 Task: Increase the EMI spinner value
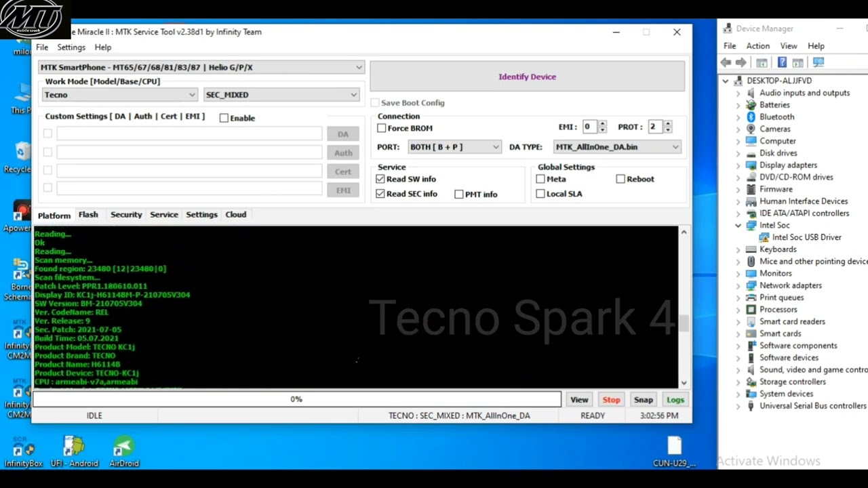[602, 124]
